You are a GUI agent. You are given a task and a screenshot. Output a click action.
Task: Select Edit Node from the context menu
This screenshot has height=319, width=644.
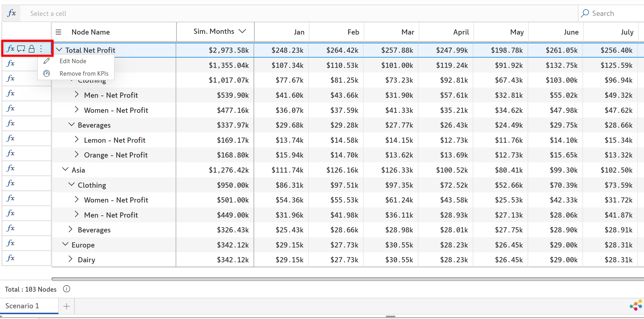73,61
